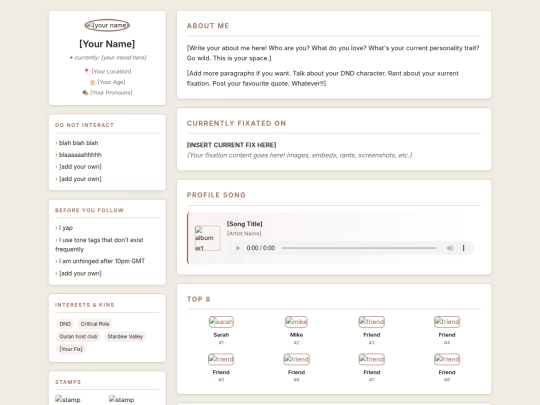Click the second stamp image
540x405 pixels.
(x=121, y=399)
